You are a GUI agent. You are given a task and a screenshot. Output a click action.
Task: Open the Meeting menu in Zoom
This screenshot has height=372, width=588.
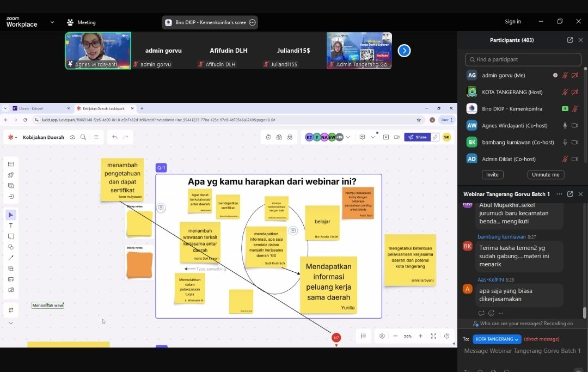(x=81, y=22)
